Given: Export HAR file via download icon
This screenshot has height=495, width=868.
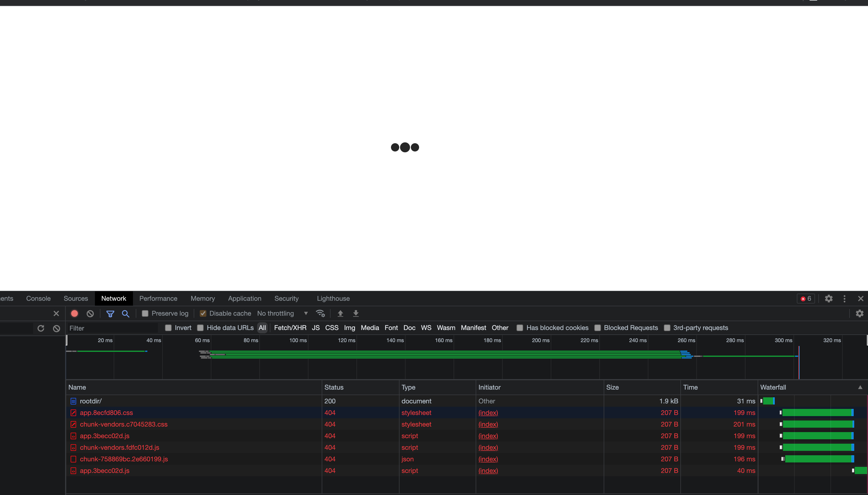Looking at the screenshot, I should (355, 313).
